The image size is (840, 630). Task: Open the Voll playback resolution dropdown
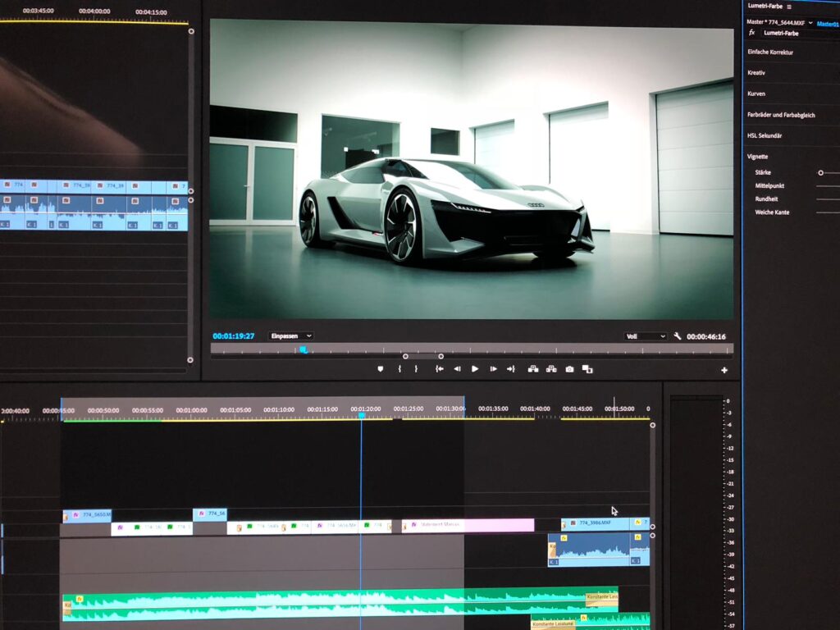(646, 336)
